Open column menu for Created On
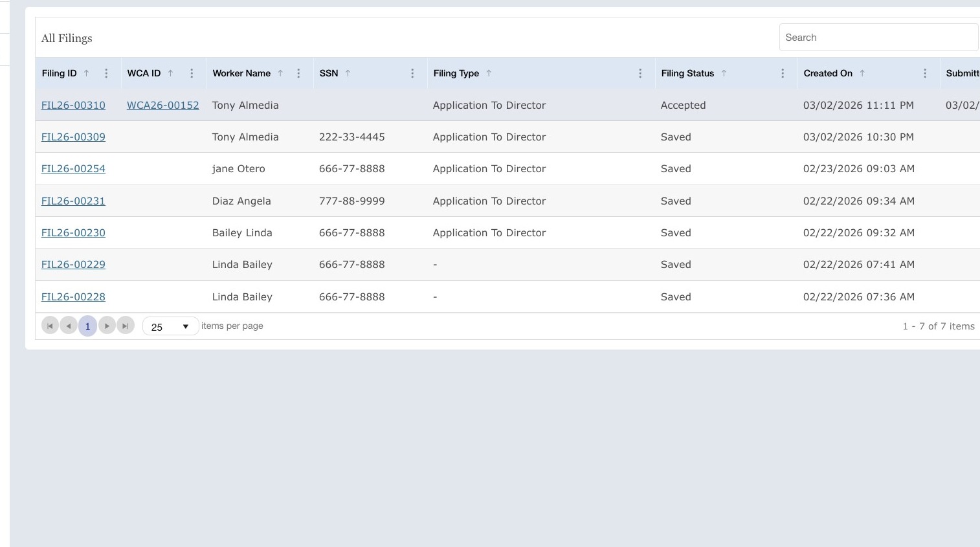 925,74
